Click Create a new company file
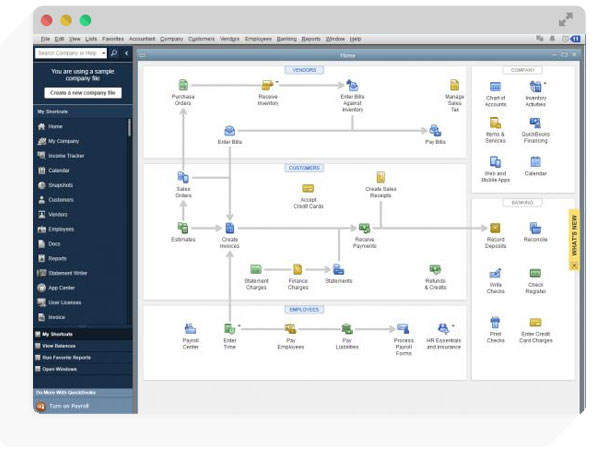The width and height of the screenshot is (610, 461). pyautogui.click(x=83, y=93)
